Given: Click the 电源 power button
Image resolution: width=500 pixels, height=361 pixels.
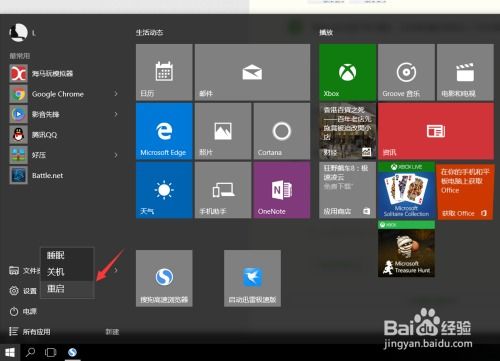Looking at the screenshot, I should [23, 311].
